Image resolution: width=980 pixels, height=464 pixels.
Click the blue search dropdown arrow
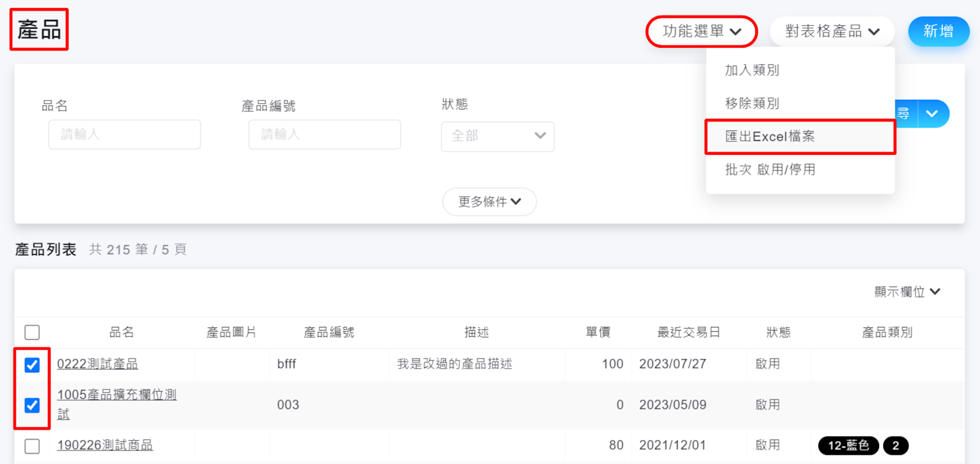(x=932, y=114)
